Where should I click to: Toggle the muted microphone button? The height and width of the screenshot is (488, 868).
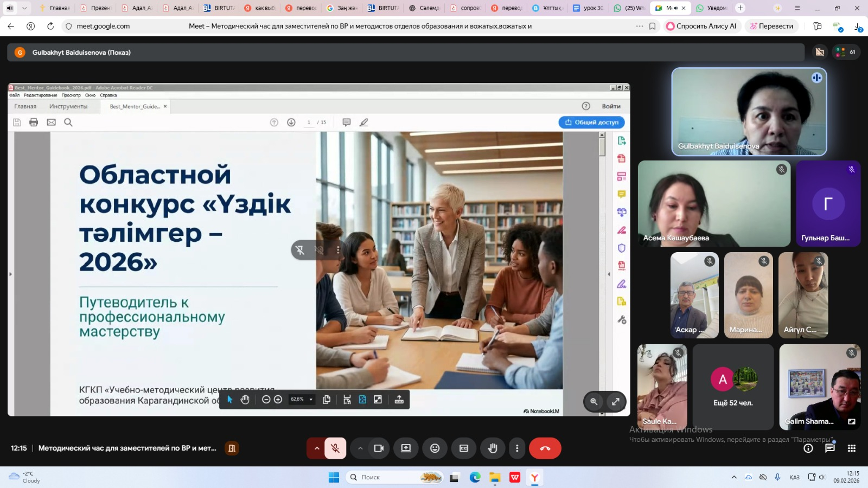point(335,448)
